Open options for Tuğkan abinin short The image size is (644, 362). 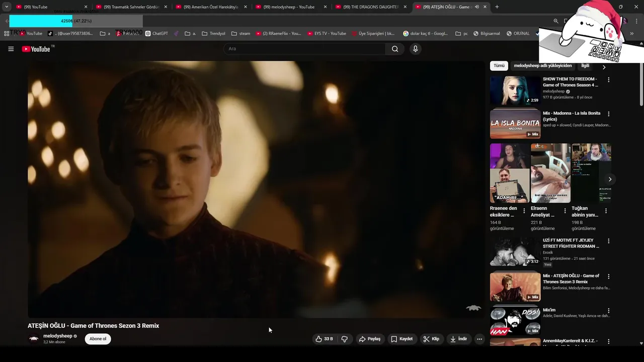click(x=606, y=211)
